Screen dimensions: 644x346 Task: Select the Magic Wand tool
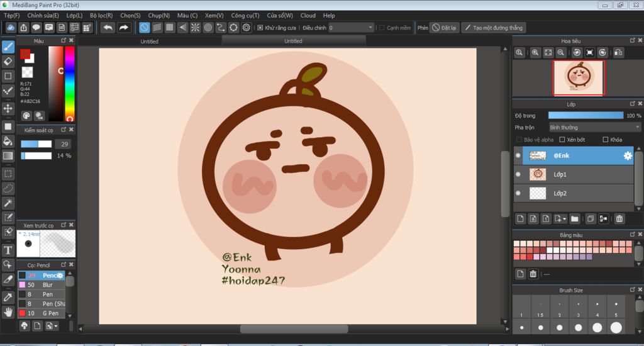(8, 203)
